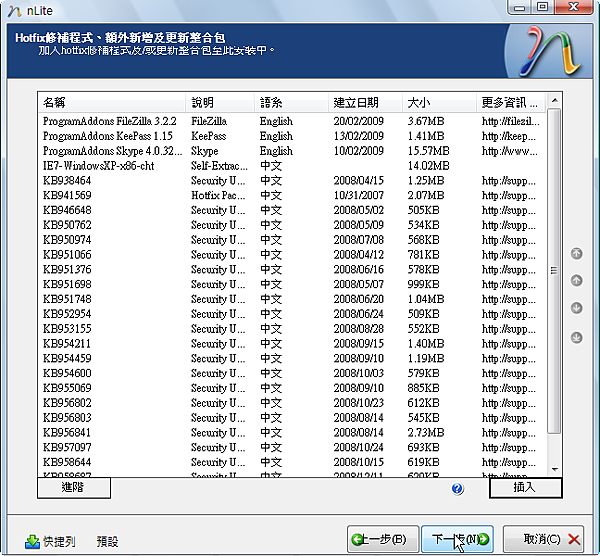Click Self-Extrac... description cell
Viewport: 600px width, 556px height.
[x=219, y=166]
